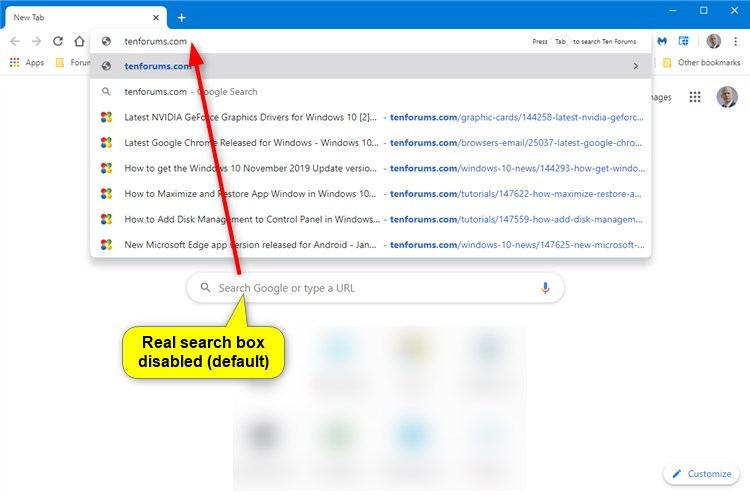Viewport: 750px width, 495px height.
Task: Click the globe icon of highlighted suggestion
Action: [106, 66]
